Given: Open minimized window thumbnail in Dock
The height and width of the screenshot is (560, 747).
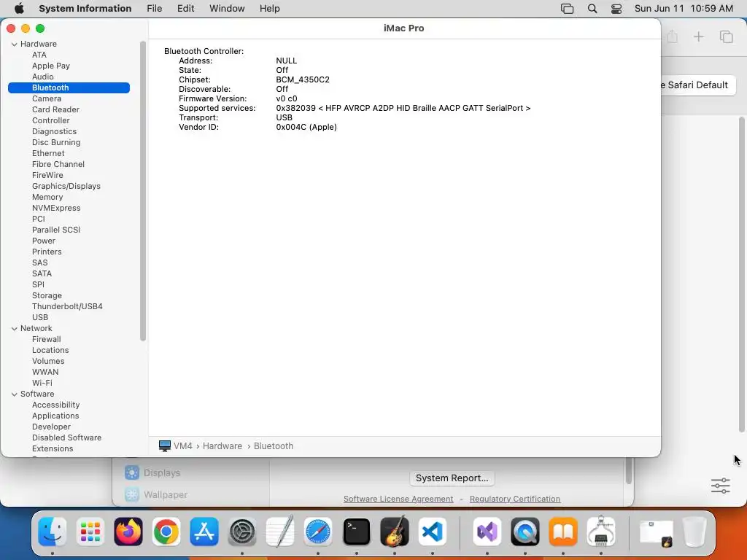Looking at the screenshot, I should 656,532.
